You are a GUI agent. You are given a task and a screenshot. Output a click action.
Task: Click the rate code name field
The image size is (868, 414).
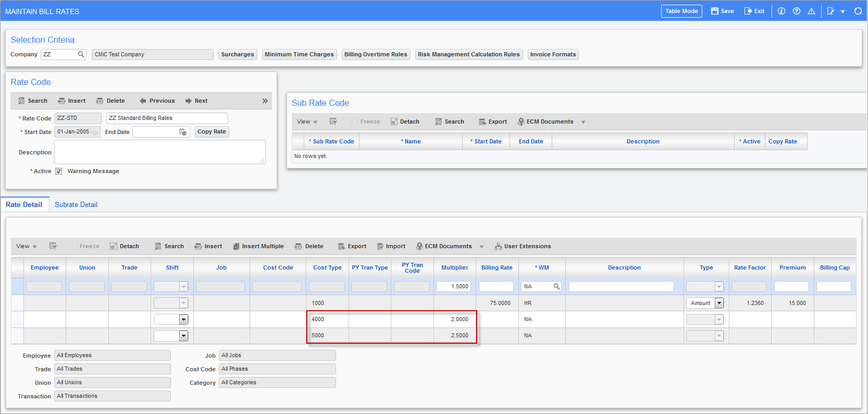pyautogui.click(x=167, y=118)
